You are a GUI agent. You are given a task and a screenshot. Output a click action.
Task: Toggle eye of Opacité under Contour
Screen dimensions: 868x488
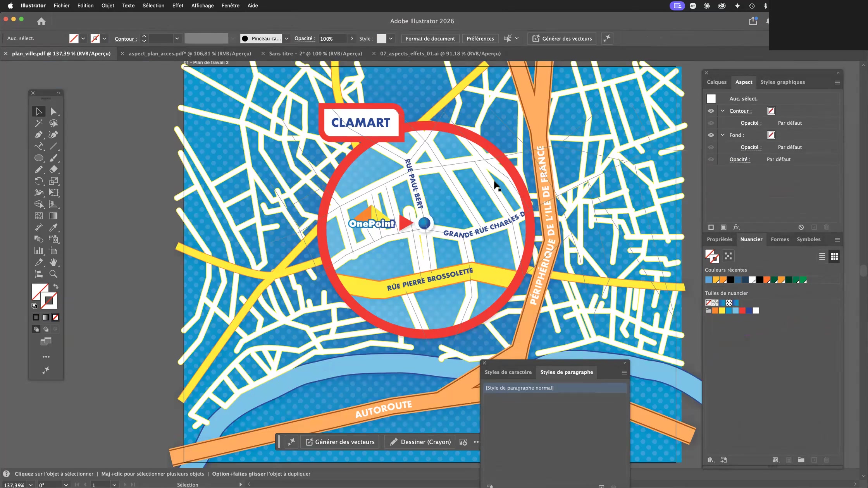point(711,123)
